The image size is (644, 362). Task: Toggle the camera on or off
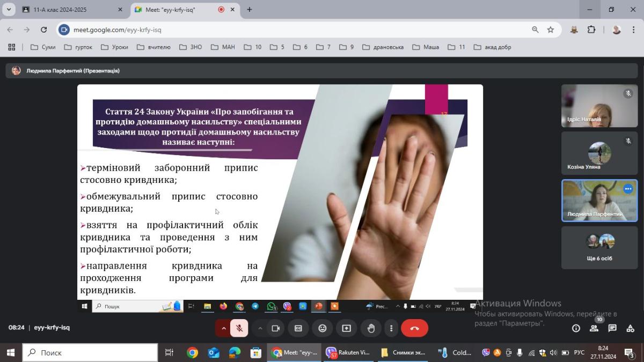[276, 328]
